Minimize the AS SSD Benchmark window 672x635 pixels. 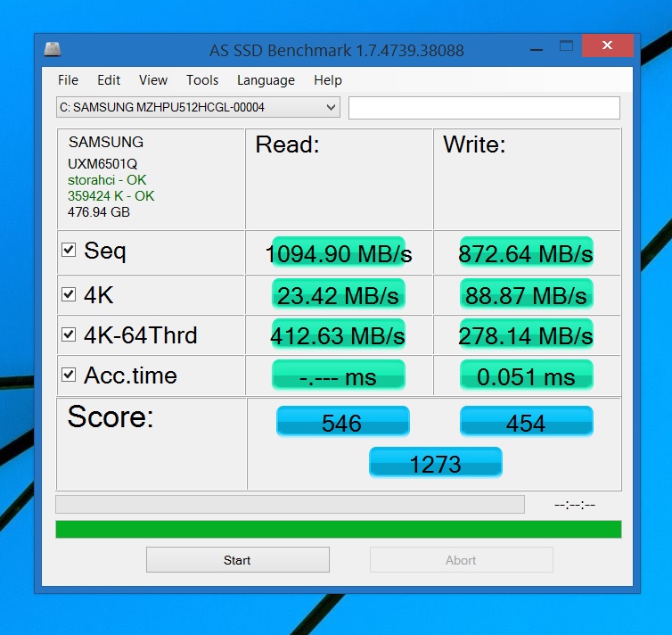coord(537,49)
